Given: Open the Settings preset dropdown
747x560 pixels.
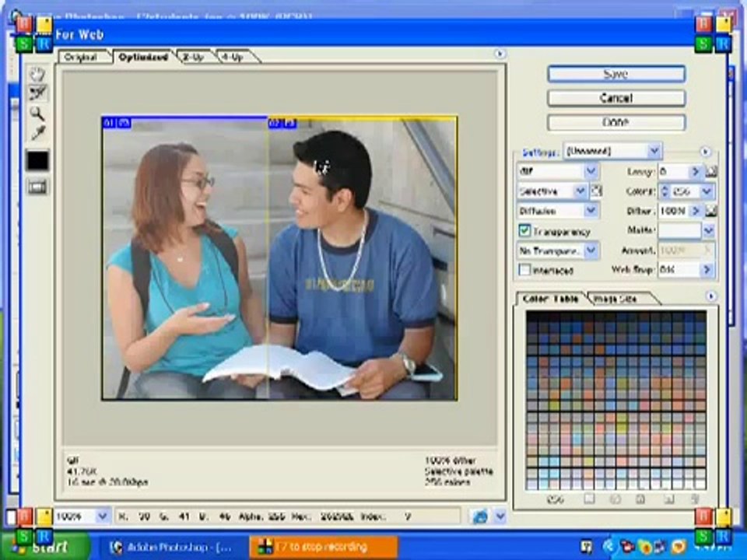Looking at the screenshot, I should coord(612,152).
